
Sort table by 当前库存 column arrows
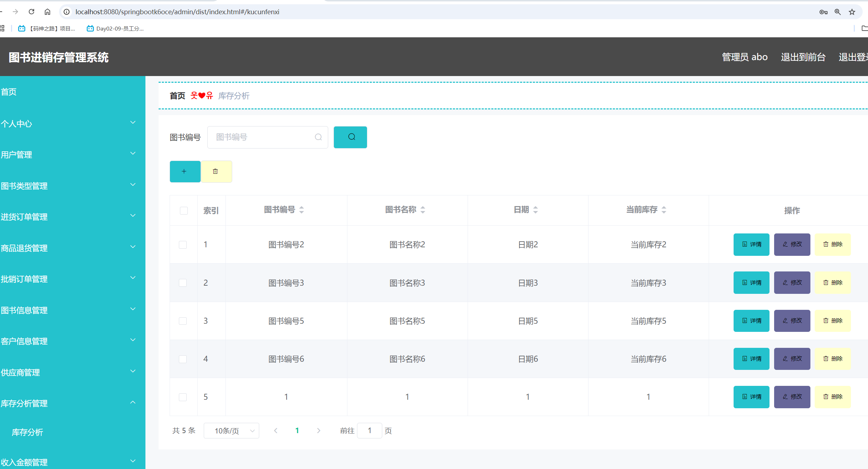664,210
